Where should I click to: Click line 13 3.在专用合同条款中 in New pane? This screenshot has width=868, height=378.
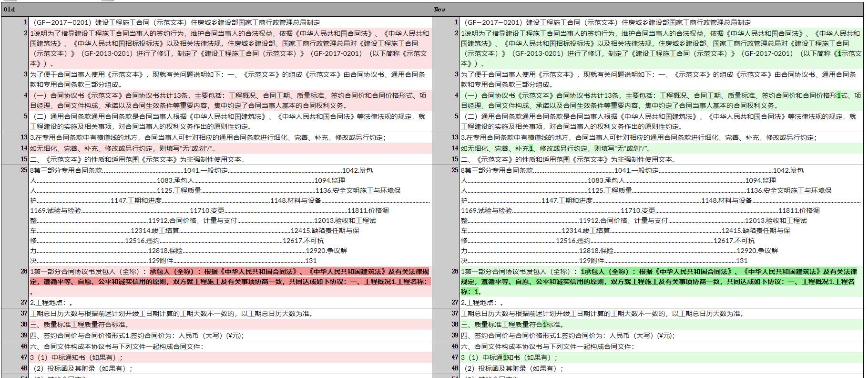coord(662,137)
